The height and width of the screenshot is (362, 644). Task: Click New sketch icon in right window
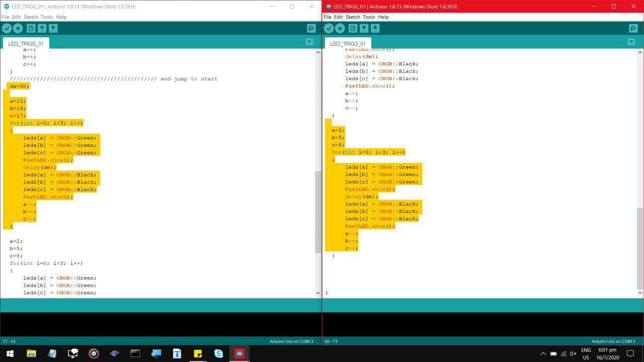(x=353, y=29)
